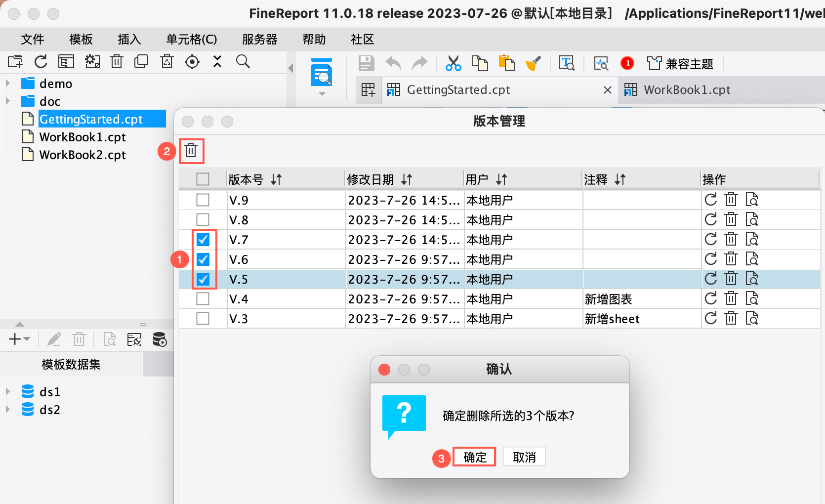Check the V.8 version checkbox
The height and width of the screenshot is (504, 825).
coord(203,219)
